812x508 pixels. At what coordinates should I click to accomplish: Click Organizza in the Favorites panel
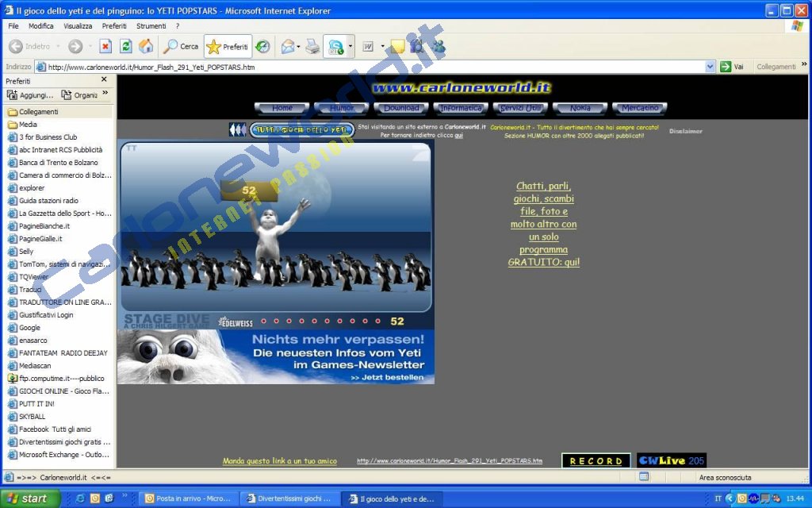tap(79, 95)
